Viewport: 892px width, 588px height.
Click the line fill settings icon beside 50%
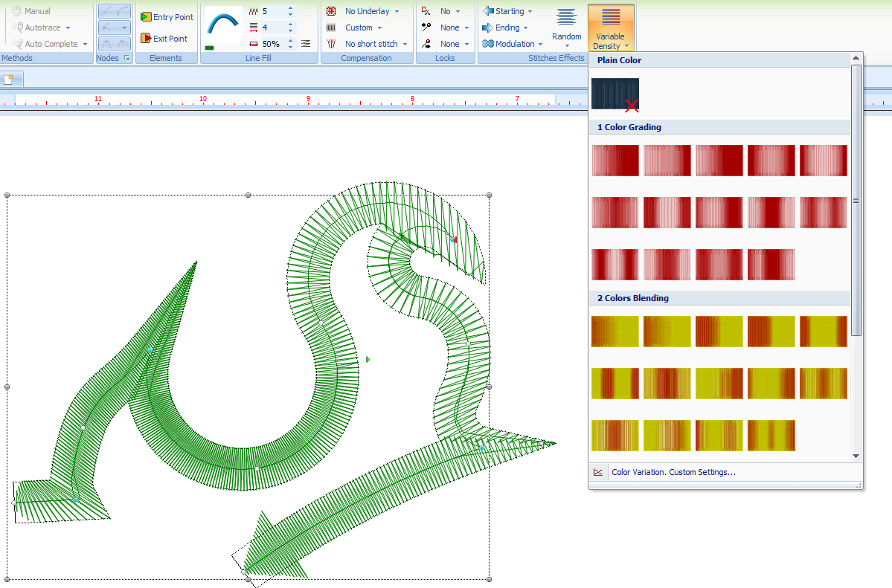pos(307,44)
